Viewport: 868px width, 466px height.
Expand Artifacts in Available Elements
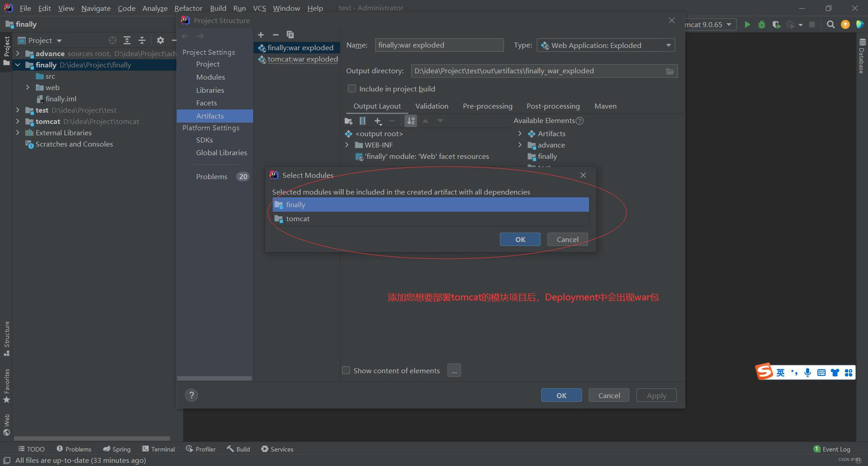(x=520, y=133)
